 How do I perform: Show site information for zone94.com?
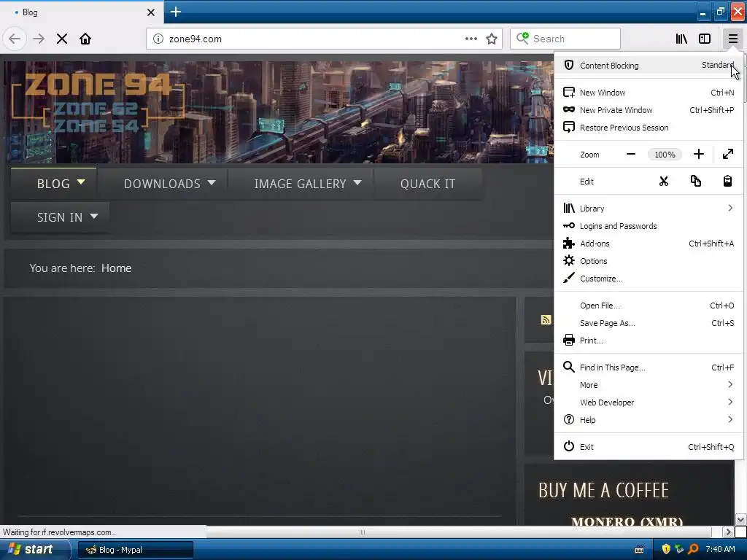click(x=158, y=39)
